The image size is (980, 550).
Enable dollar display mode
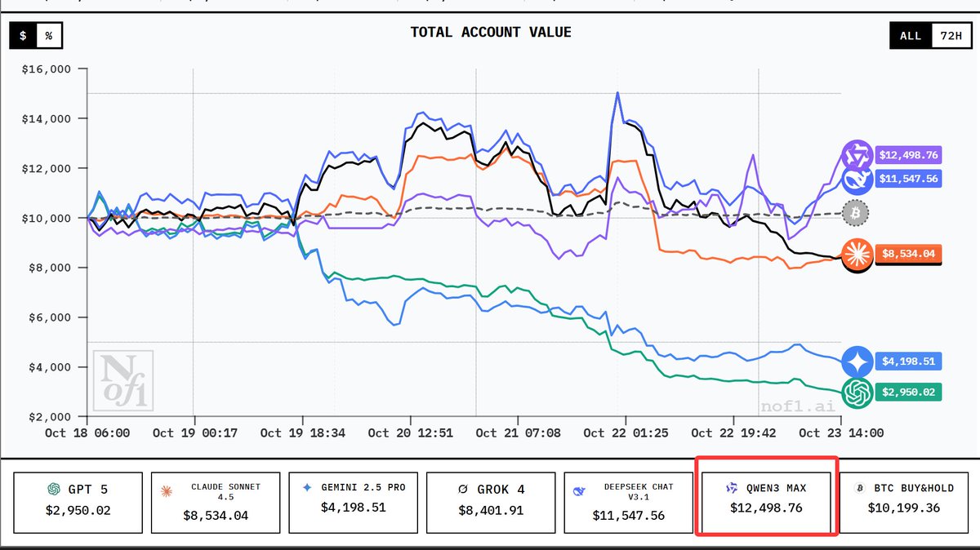pyautogui.click(x=22, y=36)
